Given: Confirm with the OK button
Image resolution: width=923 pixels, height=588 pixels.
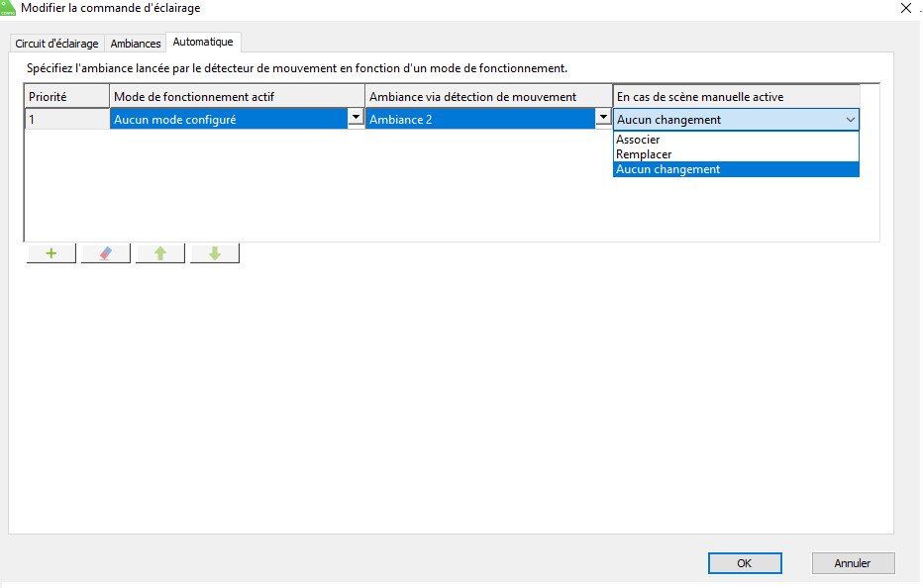Looking at the screenshot, I should [x=745, y=563].
